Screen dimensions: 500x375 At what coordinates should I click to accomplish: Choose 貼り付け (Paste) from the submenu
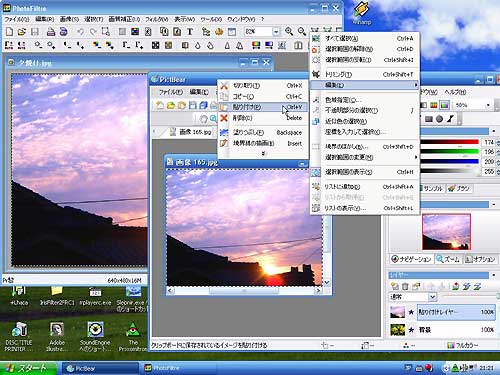[x=263, y=107]
